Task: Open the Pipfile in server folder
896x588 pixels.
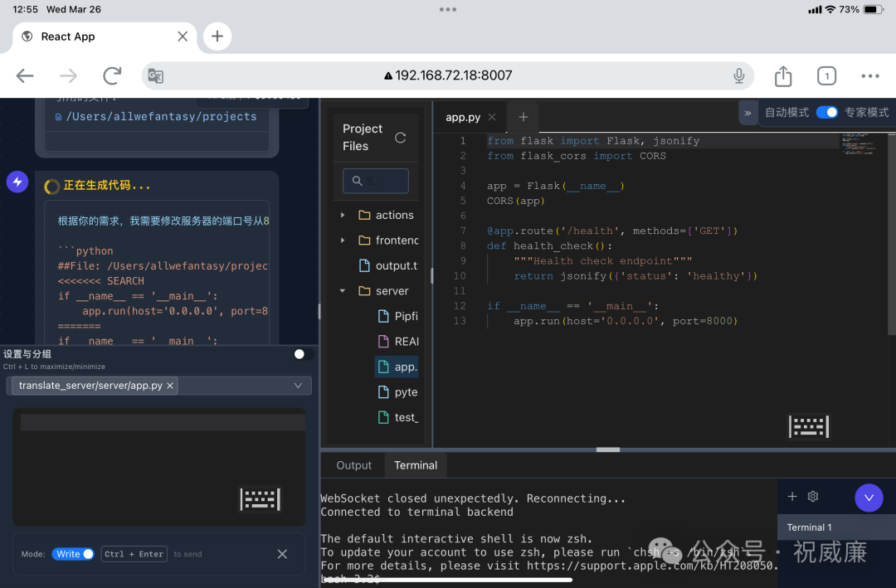Action: pyautogui.click(x=397, y=316)
